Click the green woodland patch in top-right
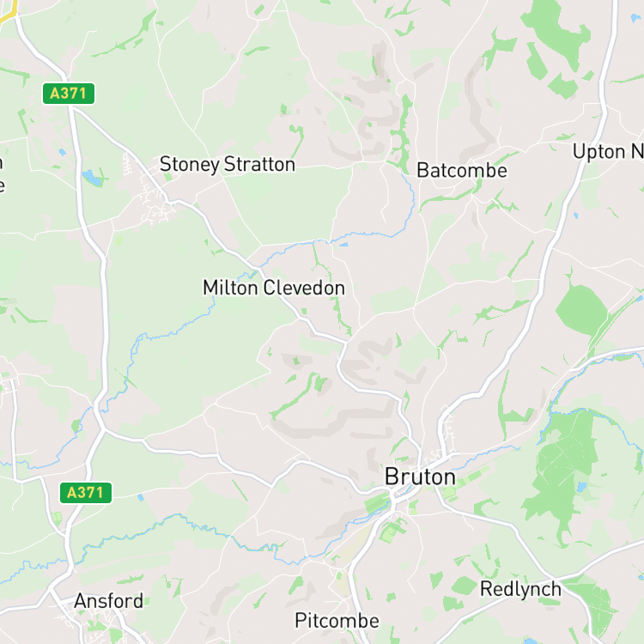 pos(556,46)
